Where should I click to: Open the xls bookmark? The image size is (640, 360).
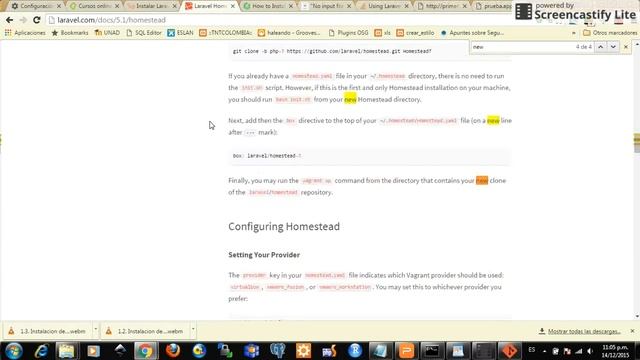[382, 33]
